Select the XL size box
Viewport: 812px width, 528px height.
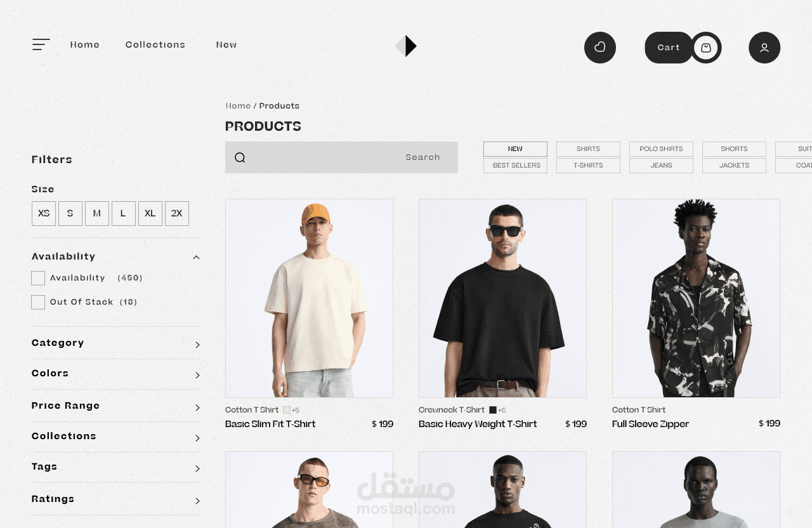coord(150,213)
